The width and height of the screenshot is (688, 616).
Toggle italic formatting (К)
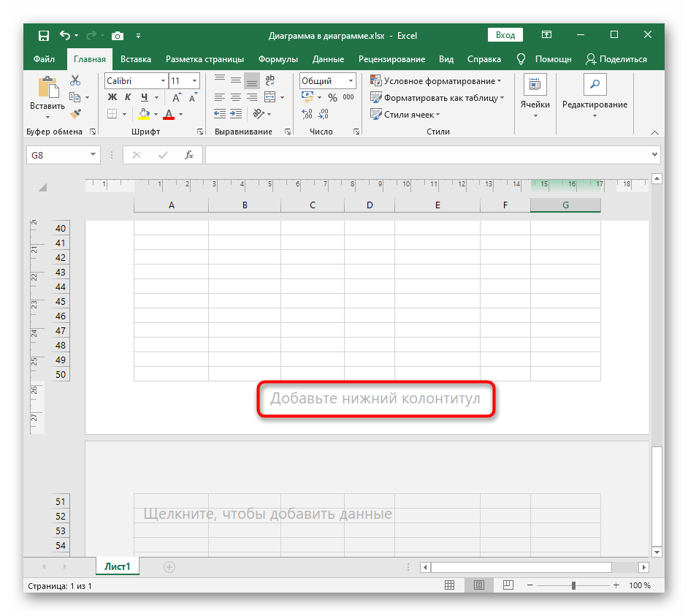click(x=129, y=97)
